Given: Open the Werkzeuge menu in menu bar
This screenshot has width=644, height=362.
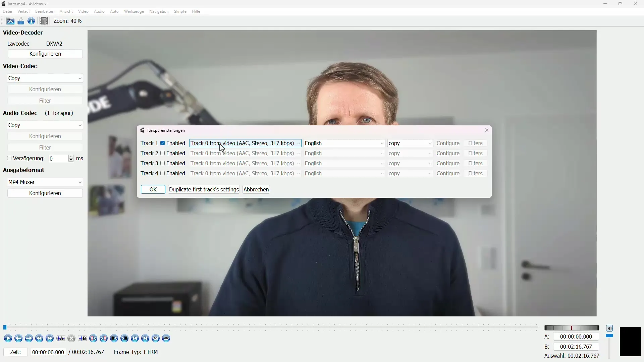Looking at the screenshot, I should click(133, 11).
